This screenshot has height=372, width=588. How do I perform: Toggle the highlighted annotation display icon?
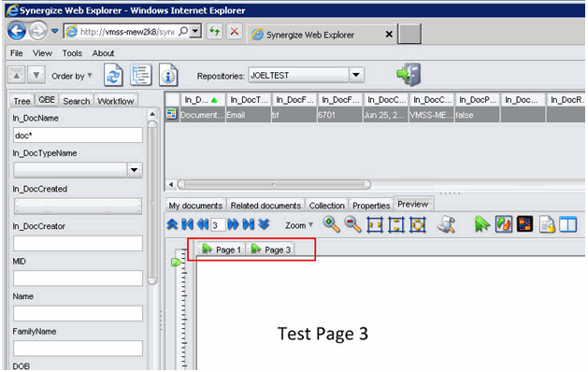click(x=503, y=224)
